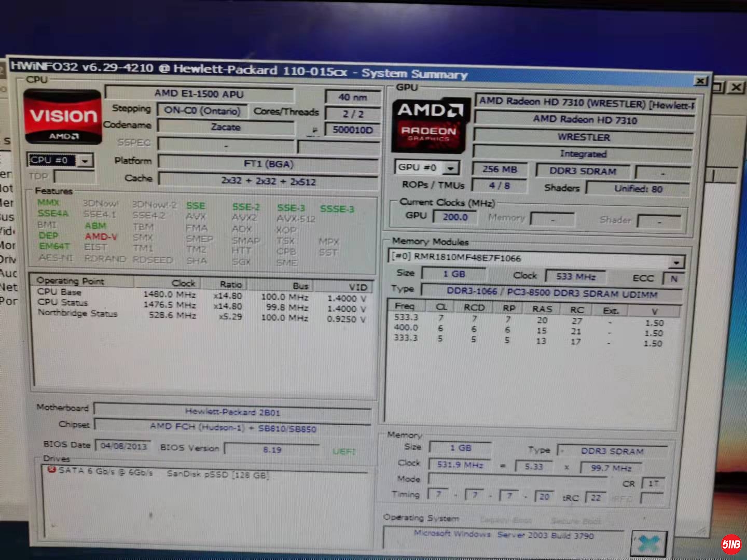Click the Windows Server 2003 operating system field
The width and height of the screenshot is (747, 560).
503,535
